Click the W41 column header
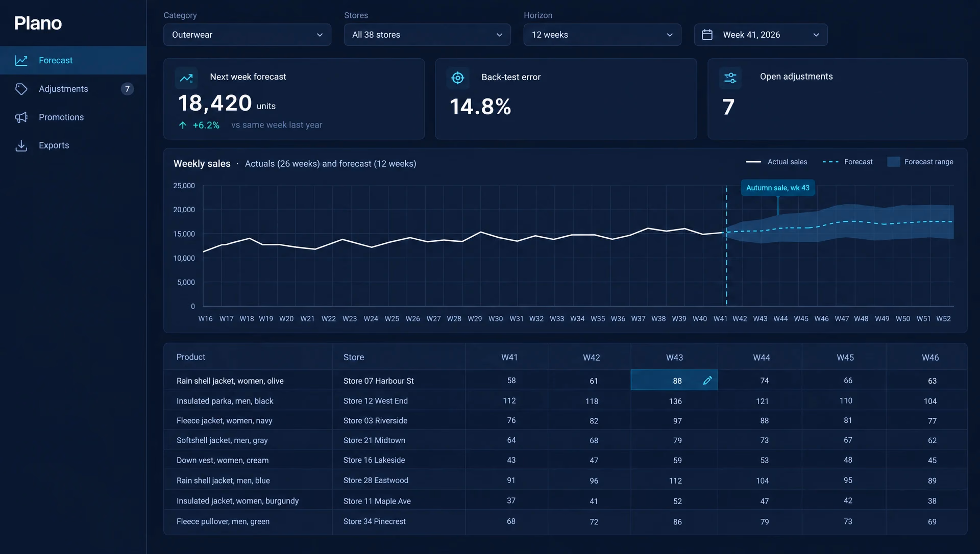 pyautogui.click(x=509, y=358)
